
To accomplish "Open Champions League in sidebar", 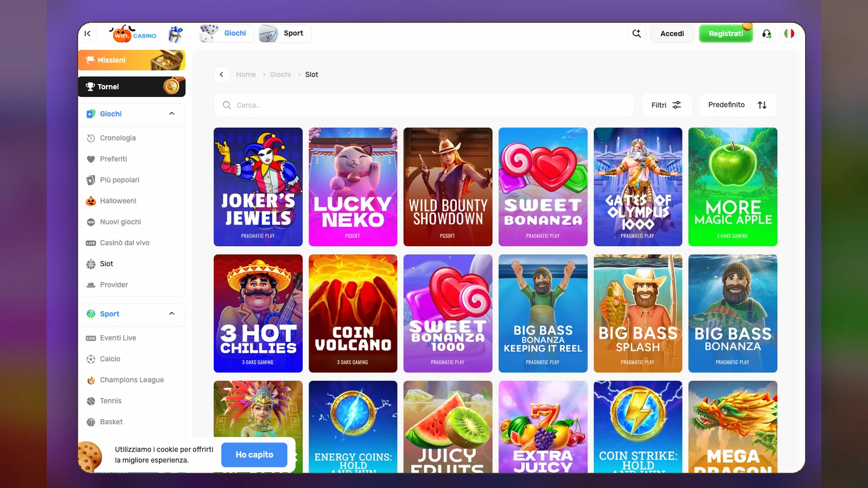I will point(132,380).
